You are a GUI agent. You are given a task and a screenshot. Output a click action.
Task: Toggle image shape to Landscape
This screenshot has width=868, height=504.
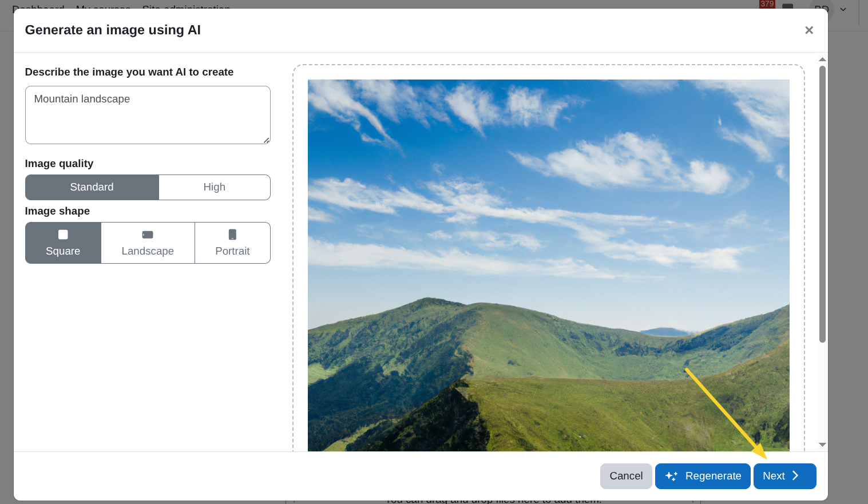point(148,243)
